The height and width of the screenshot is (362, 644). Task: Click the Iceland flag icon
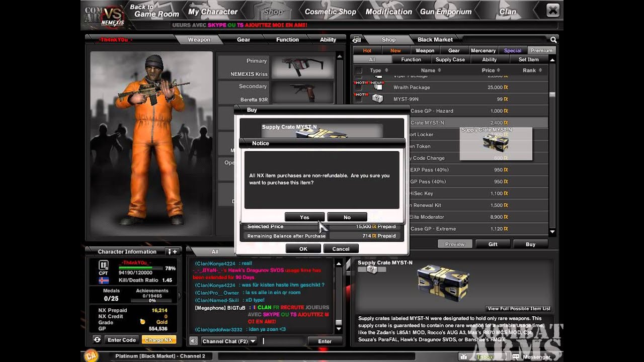pos(104,280)
